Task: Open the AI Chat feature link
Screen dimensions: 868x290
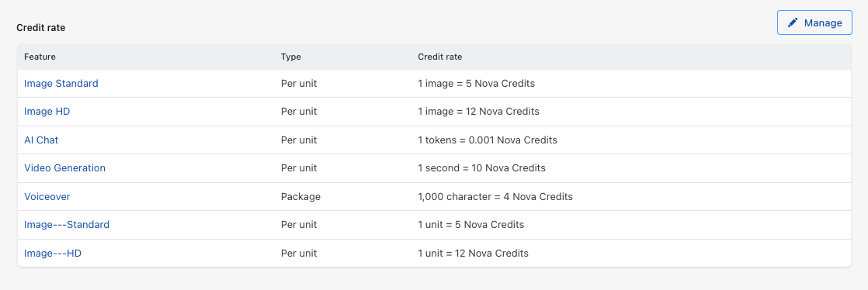Action: [x=41, y=140]
